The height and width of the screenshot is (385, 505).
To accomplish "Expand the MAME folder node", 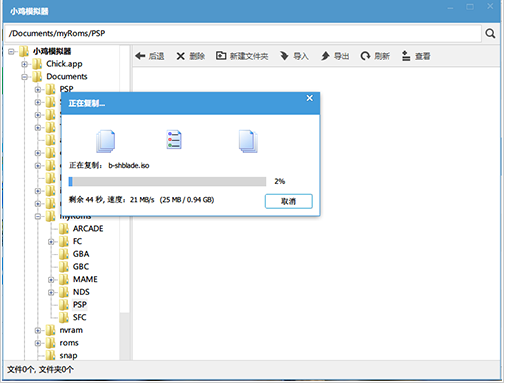I will click(51, 280).
